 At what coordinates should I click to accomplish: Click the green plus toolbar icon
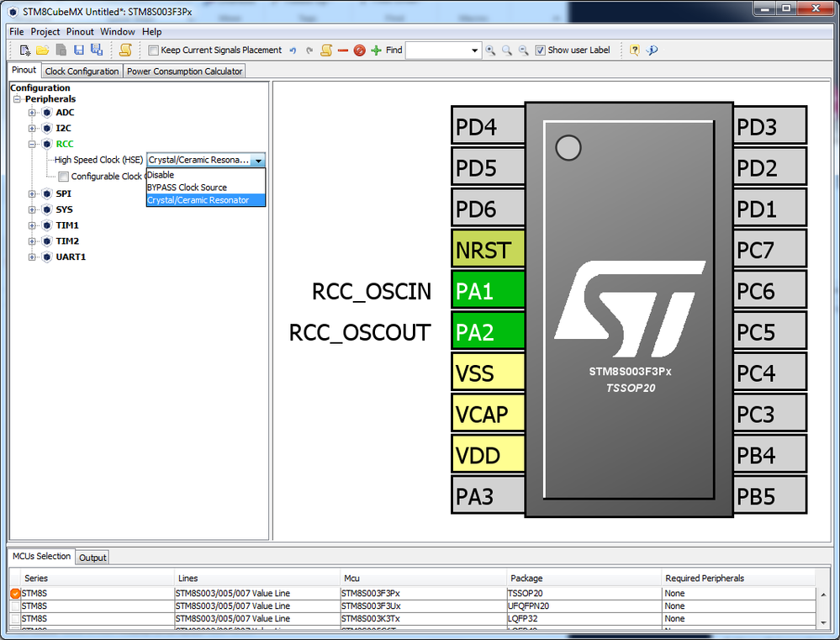pos(376,50)
